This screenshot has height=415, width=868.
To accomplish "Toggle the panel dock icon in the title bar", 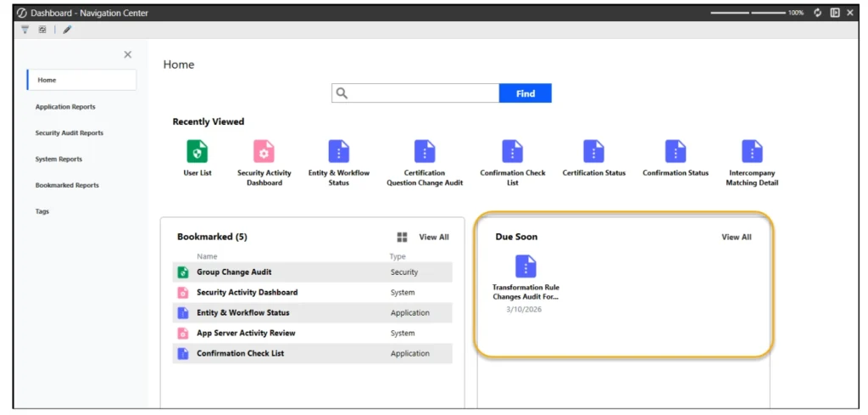I will pyautogui.click(x=835, y=13).
